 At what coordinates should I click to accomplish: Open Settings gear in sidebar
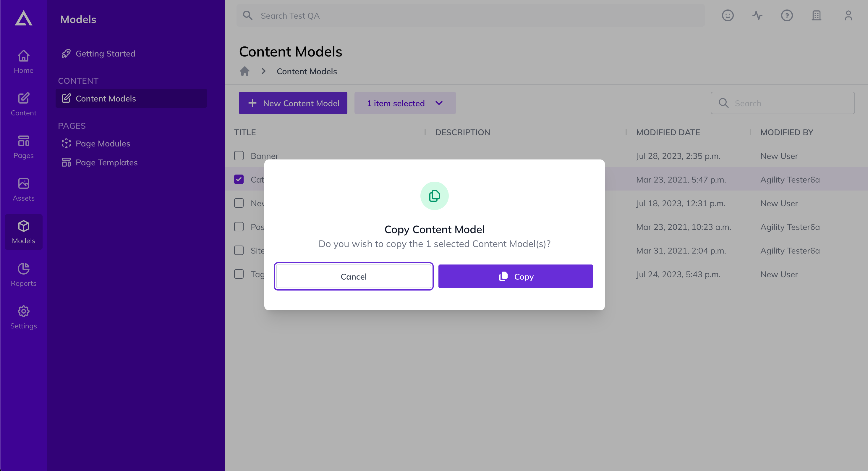[24, 317]
